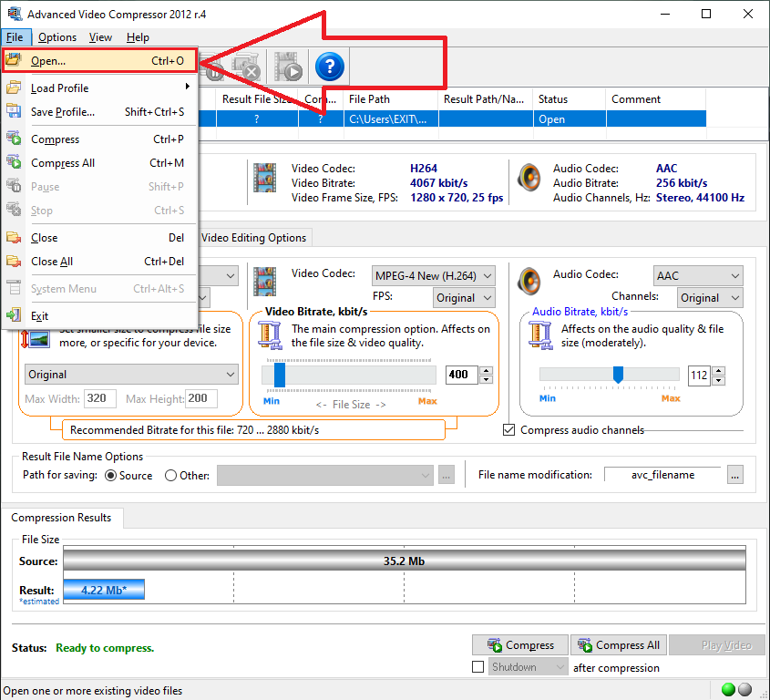Click the Status column header
The image size is (770, 700).
(x=570, y=99)
